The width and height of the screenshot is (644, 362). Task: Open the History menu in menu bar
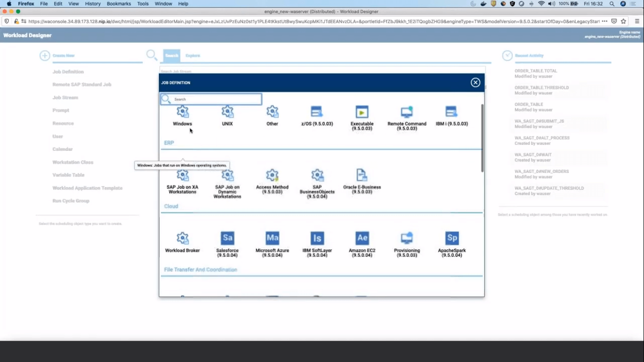(x=92, y=4)
